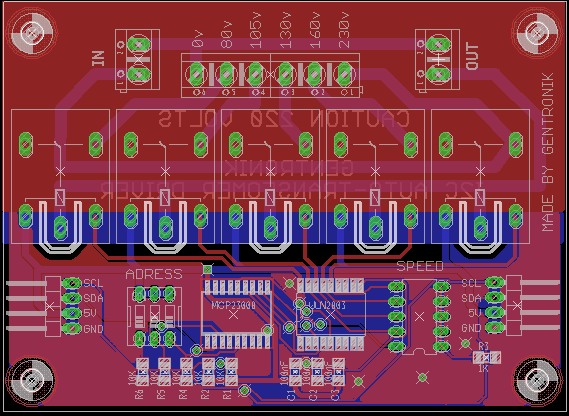Select the MCP23008 chip
Screen dimensions: 569x416
pos(236,314)
